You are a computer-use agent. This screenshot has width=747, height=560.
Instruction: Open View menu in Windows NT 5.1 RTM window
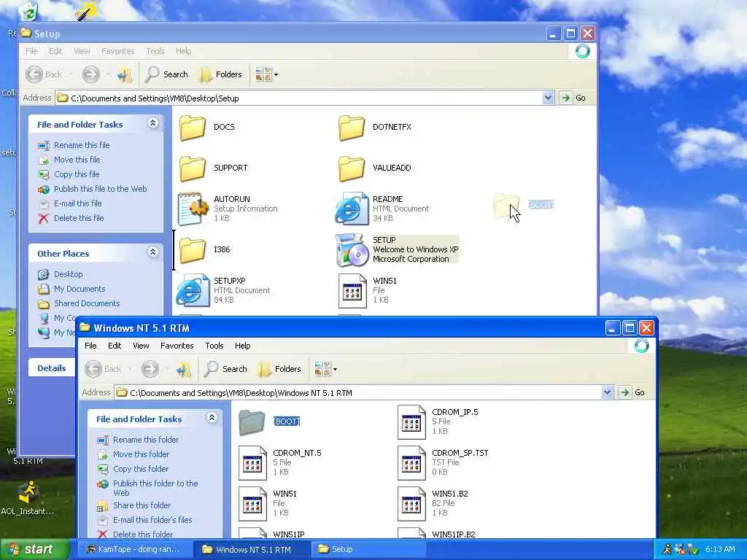pyautogui.click(x=141, y=346)
